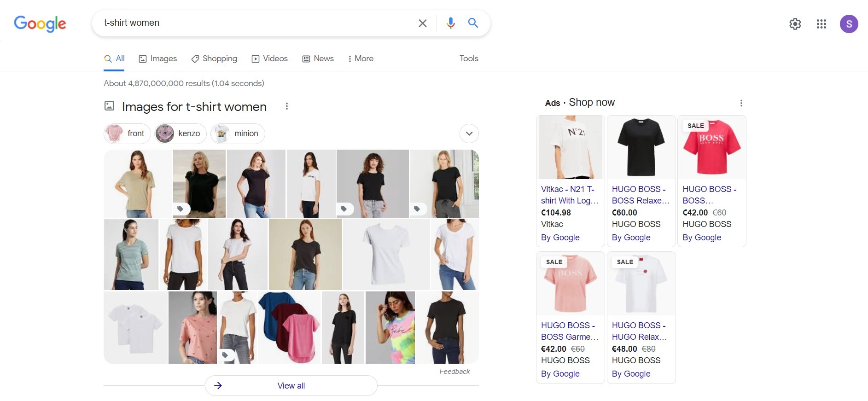This screenshot has width=868, height=401.
Task: Open the olive t-shirt woman image
Action: (x=138, y=184)
